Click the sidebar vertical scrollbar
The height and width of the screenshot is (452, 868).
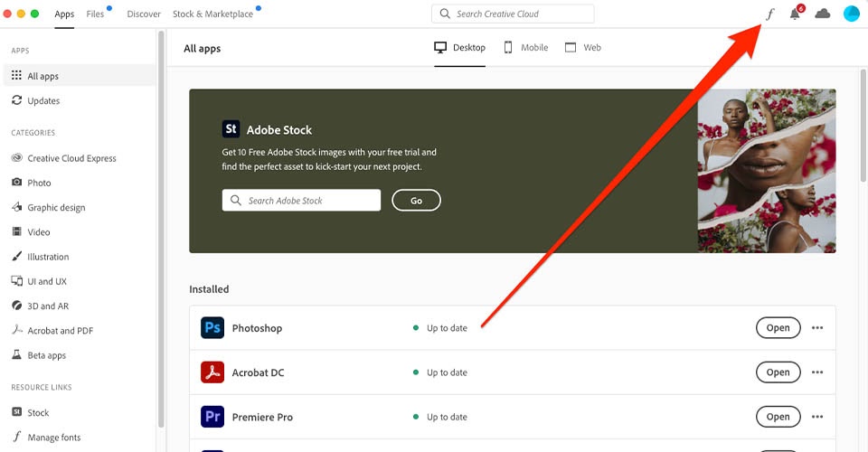(161, 229)
